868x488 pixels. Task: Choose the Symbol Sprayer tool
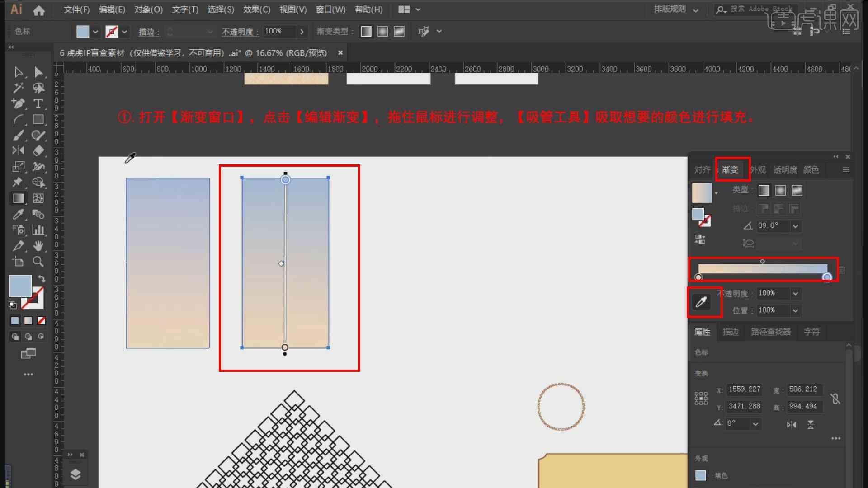coord(19,230)
